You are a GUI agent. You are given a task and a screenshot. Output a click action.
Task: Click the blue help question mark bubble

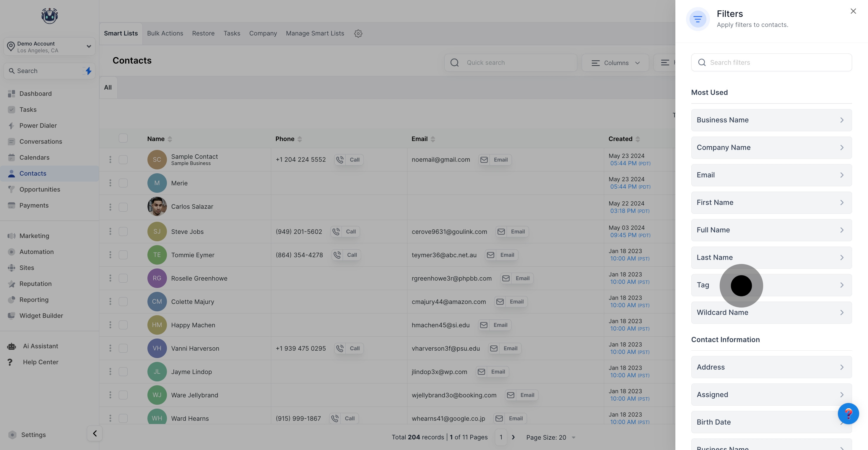[848, 413]
